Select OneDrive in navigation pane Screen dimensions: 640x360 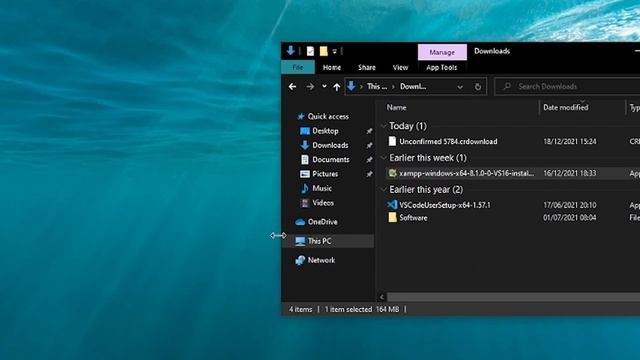click(322, 222)
